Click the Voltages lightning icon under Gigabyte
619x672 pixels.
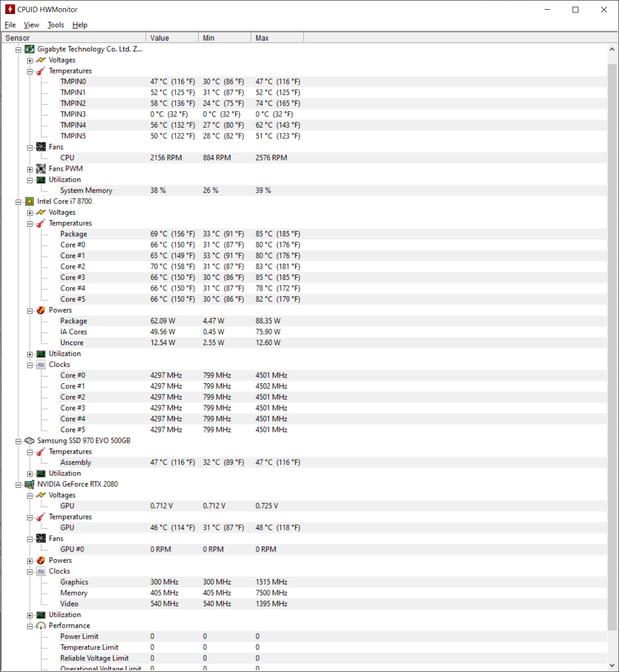[41, 60]
